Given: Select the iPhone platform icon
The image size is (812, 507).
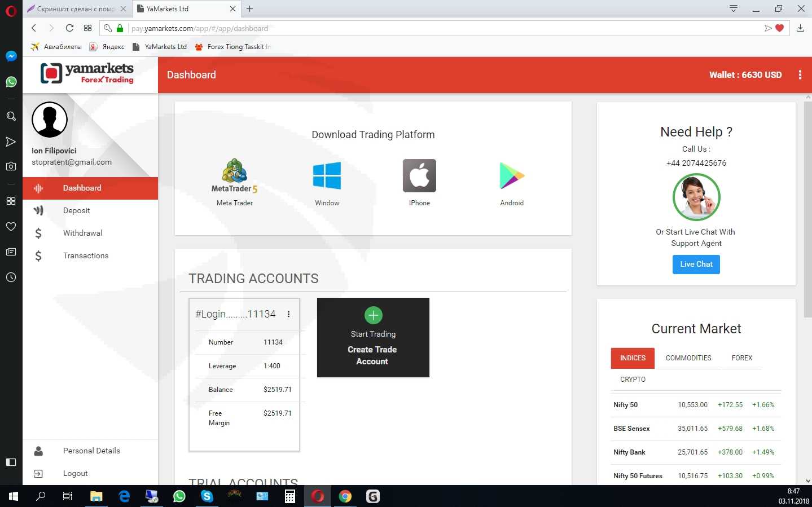Looking at the screenshot, I should (x=419, y=175).
